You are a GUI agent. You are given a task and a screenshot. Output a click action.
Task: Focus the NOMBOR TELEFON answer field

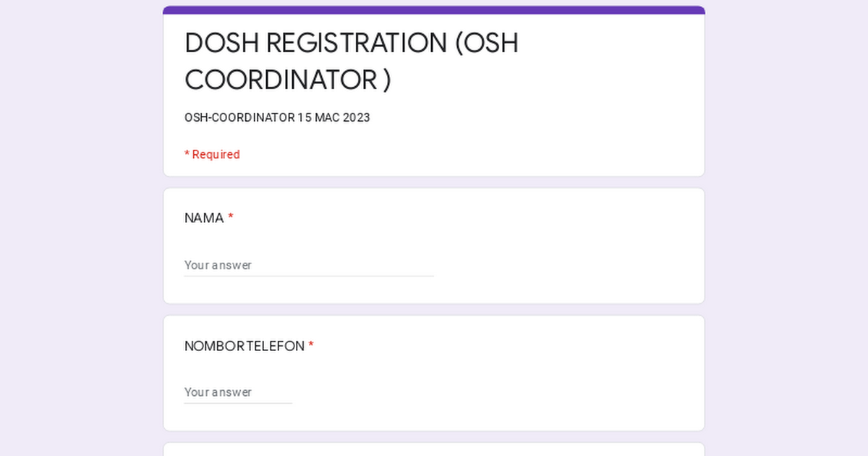(238, 392)
